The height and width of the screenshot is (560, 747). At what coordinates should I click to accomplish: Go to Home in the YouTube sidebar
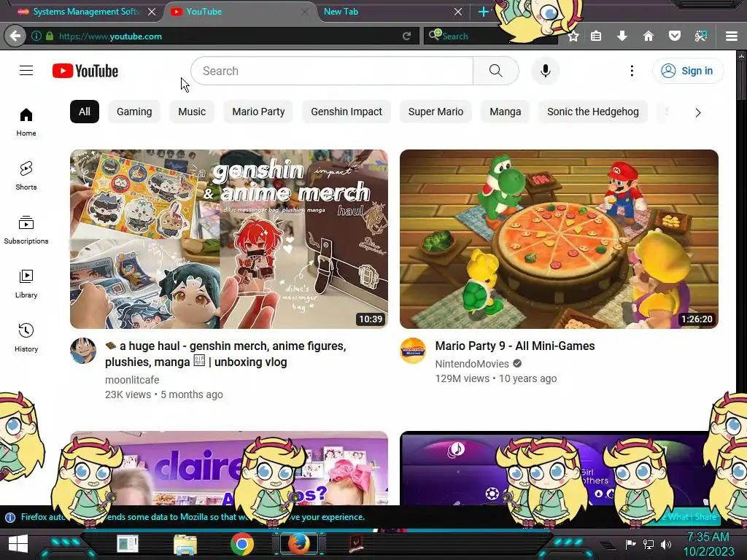pyautogui.click(x=26, y=122)
